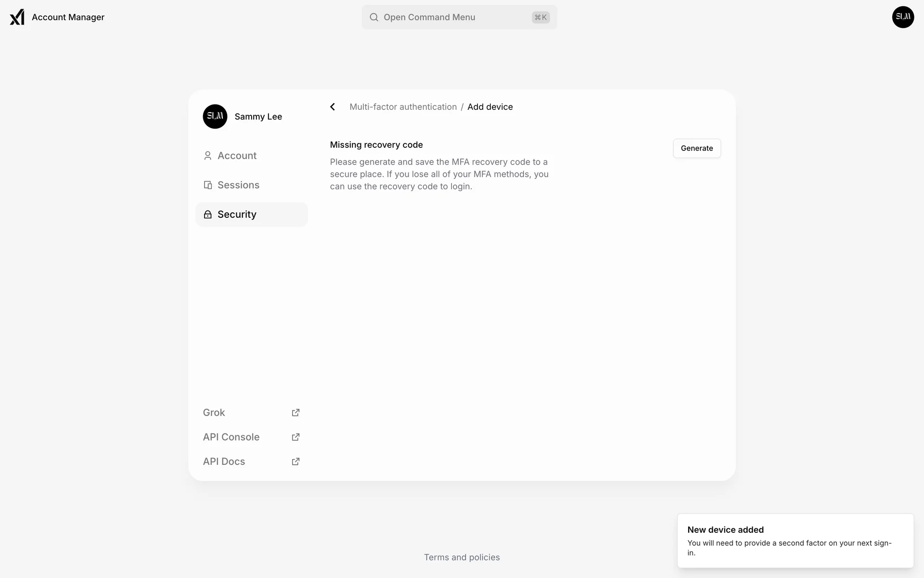Click the xAI logo icon

click(17, 17)
